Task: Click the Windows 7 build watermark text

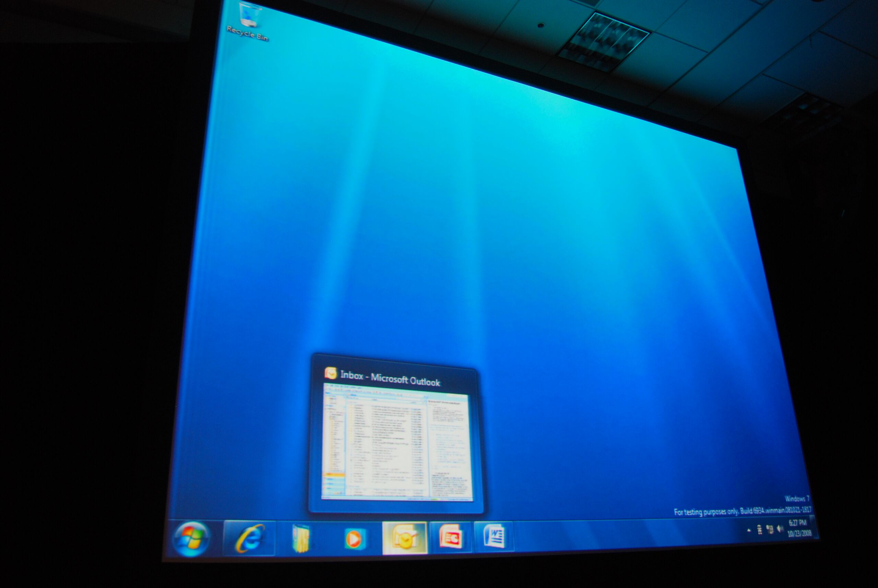Action: pos(742,511)
